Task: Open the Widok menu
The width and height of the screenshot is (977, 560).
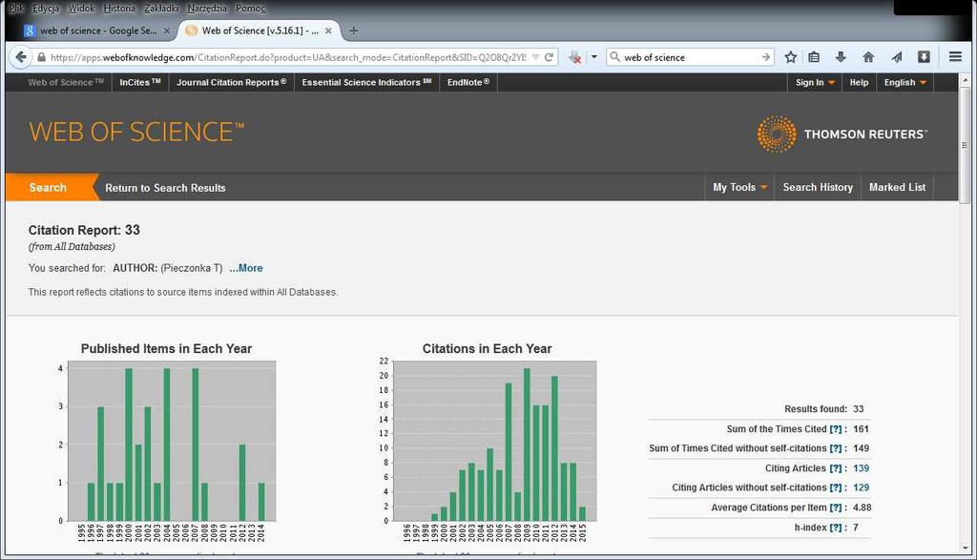Action: pyautogui.click(x=82, y=8)
